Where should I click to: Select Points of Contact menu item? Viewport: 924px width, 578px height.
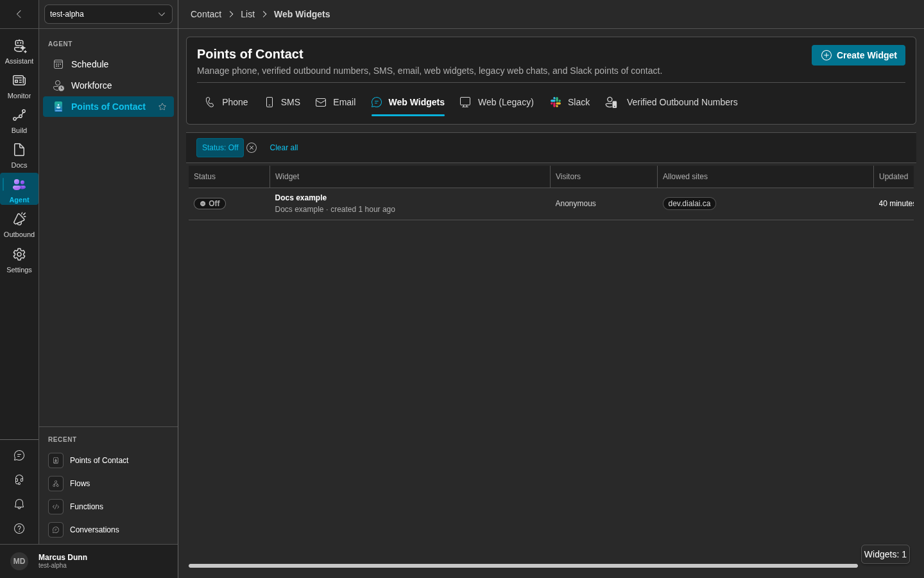[108, 107]
